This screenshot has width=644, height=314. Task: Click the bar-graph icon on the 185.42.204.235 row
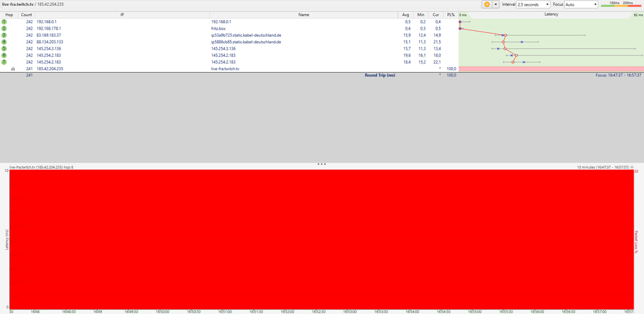pyautogui.click(x=13, y=68)
